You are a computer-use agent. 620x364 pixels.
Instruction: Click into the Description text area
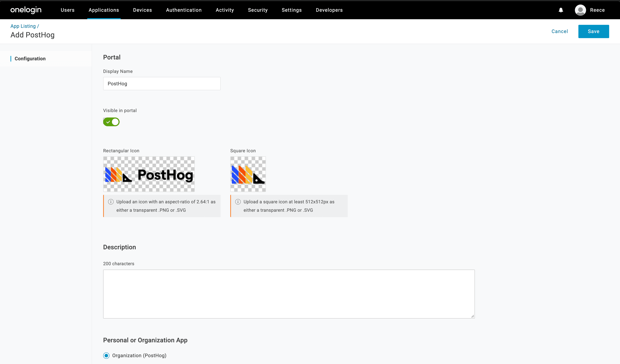pyautogui.click(x=289, y=294)
